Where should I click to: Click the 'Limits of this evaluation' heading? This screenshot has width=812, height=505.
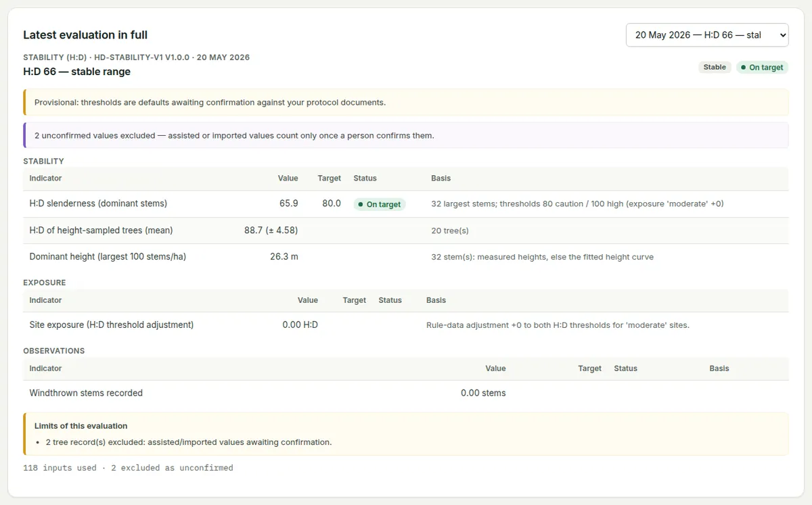point(81,426)
